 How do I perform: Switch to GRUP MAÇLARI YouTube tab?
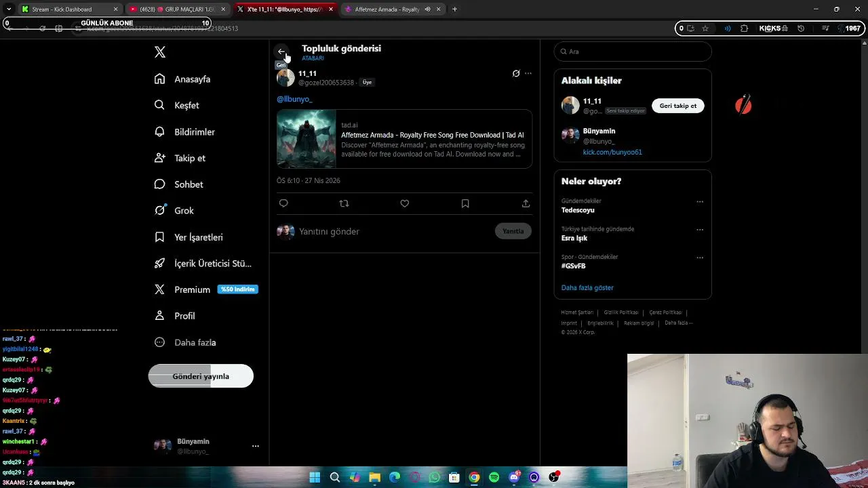pyautogui.click(x=178, y=9)
